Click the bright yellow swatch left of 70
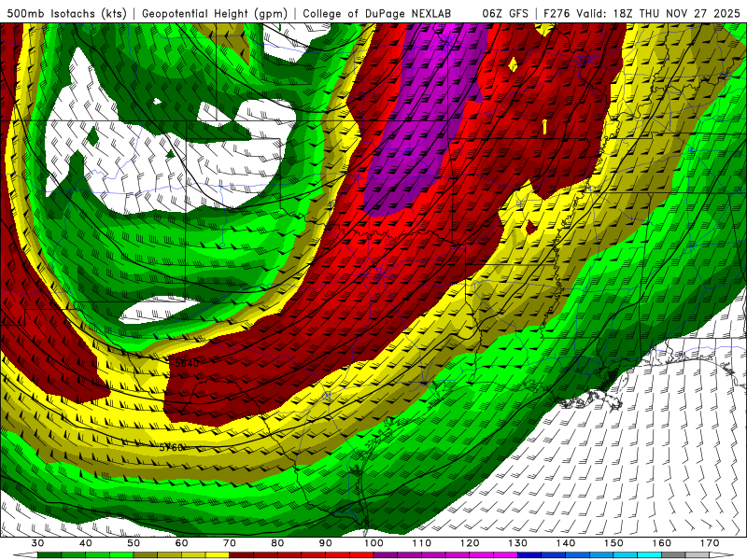The image size is (747, 560). [x=218, y=555]
